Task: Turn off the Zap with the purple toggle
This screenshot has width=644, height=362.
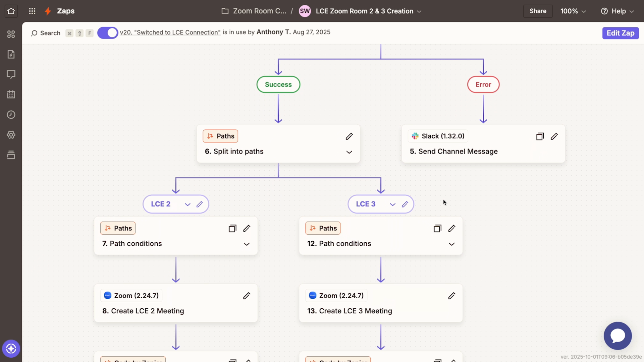Action: point(107,33)
